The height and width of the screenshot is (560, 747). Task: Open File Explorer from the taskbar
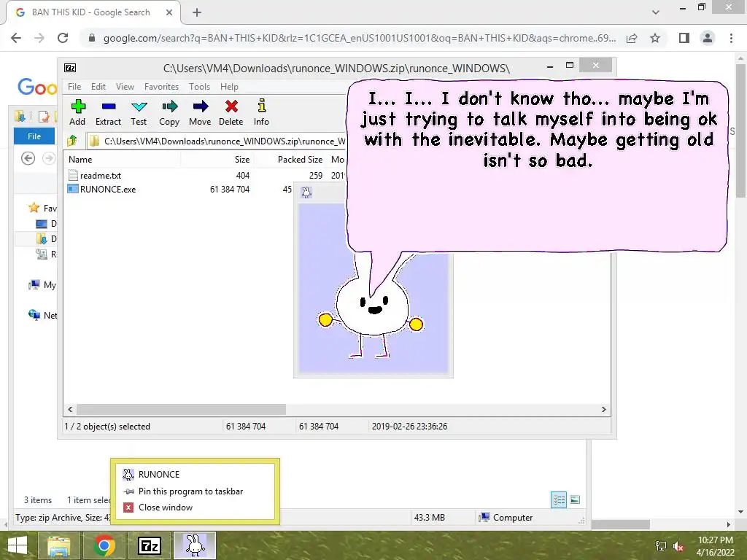(x=58, y=545)
